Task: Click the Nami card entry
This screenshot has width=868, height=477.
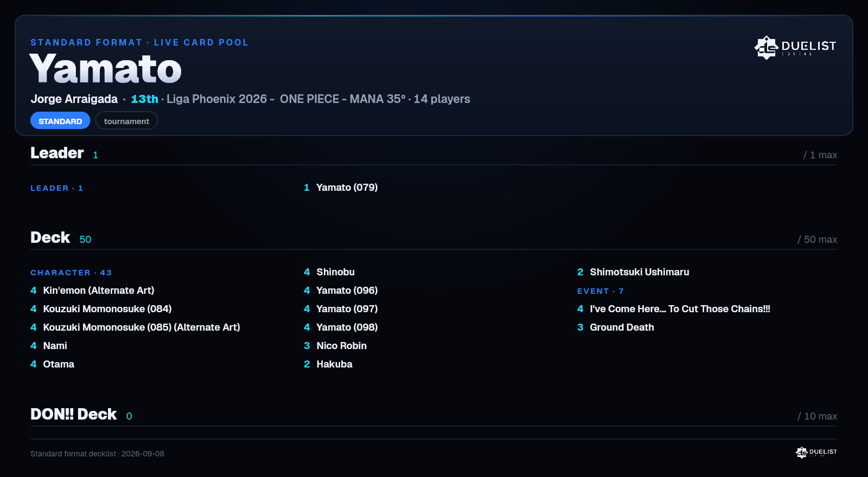Action: 49,346
